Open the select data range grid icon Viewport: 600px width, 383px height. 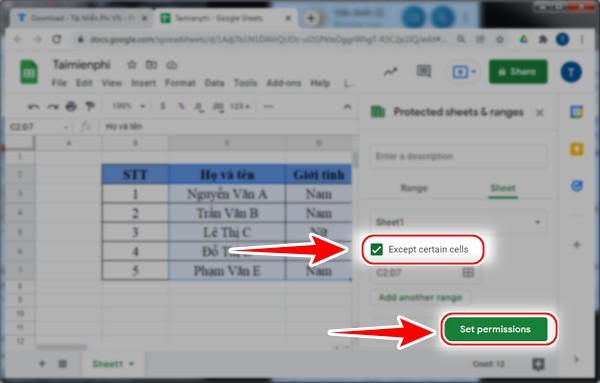(468, 272)
